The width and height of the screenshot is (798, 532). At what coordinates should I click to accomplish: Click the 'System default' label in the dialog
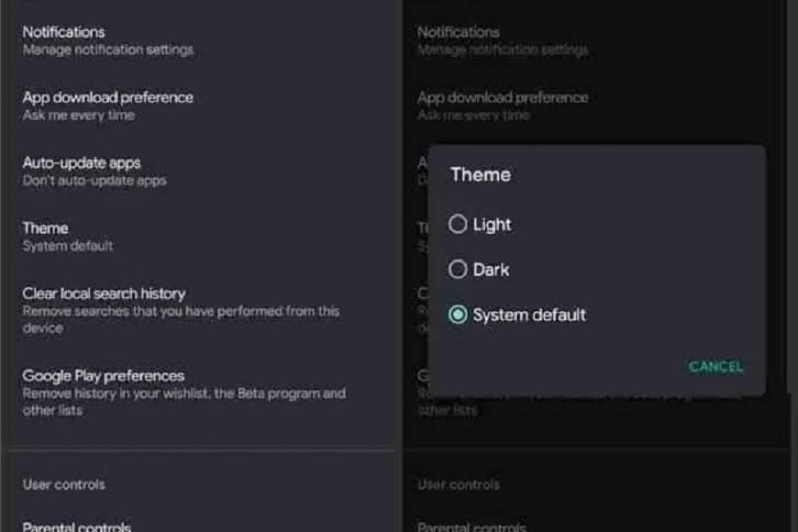click(529, 315)
